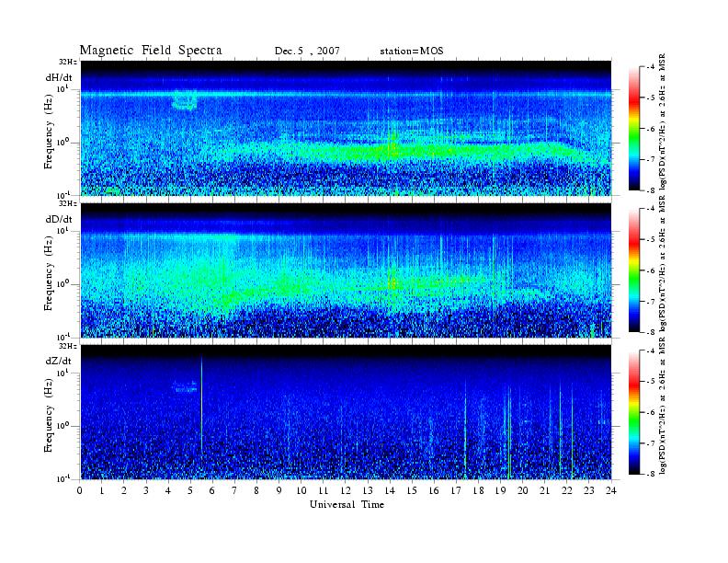This screenshot has height=563, width=728.
Task: Click the rotated PSD unit label beside dH/dt colorbar
Action: pyautogui.click(x=664, y=121)
